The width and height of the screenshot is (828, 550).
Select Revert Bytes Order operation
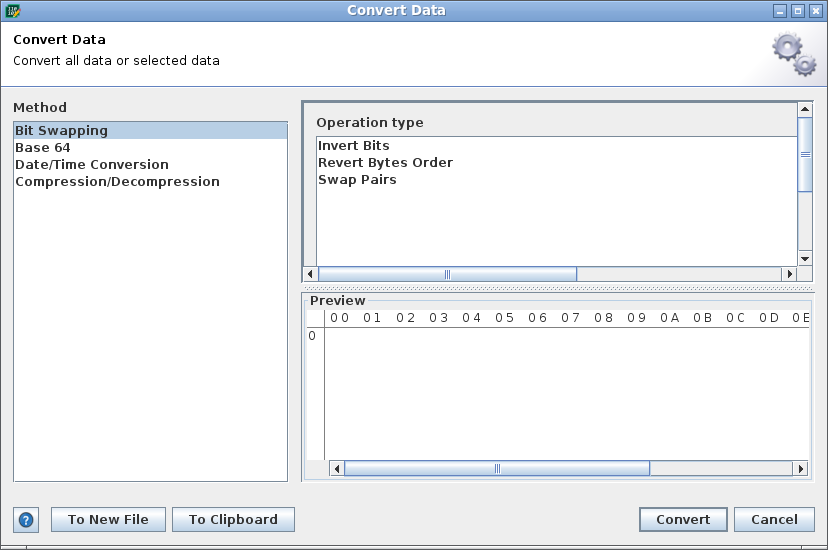557,162
